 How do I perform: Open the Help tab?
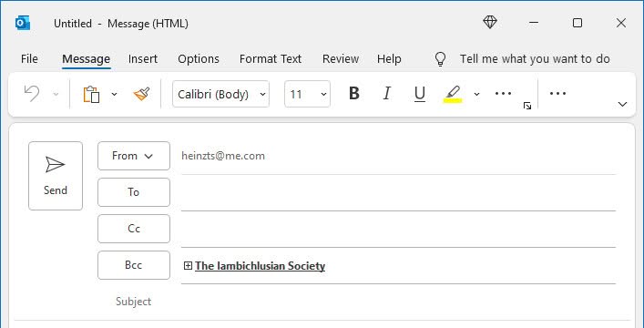click(x=389, y=59)
